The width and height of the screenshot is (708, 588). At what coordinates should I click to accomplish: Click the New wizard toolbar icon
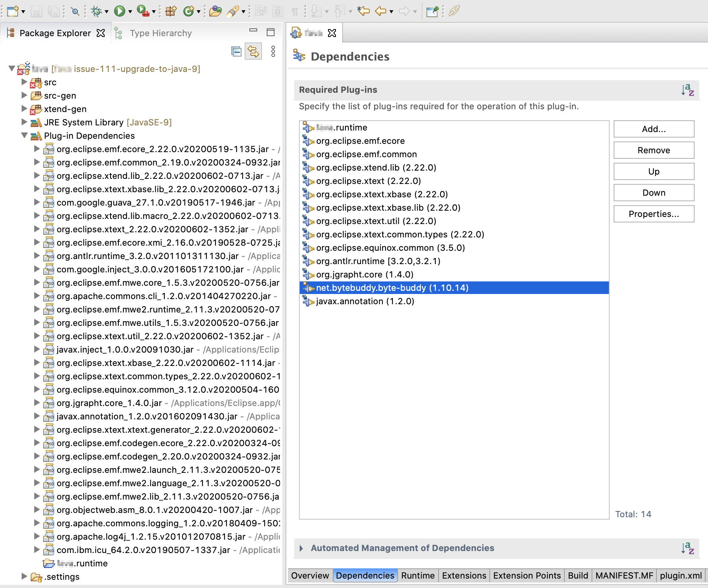point(13,11)
